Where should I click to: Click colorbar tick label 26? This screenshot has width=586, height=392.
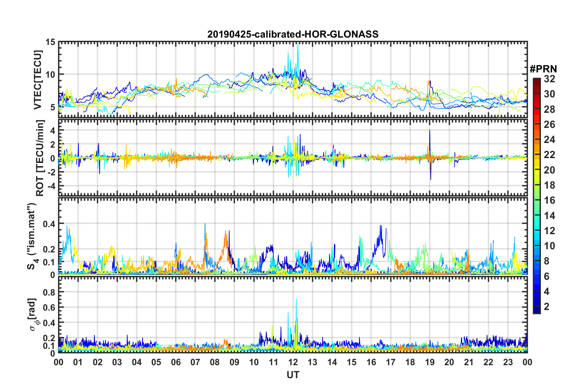click(549, 125)
